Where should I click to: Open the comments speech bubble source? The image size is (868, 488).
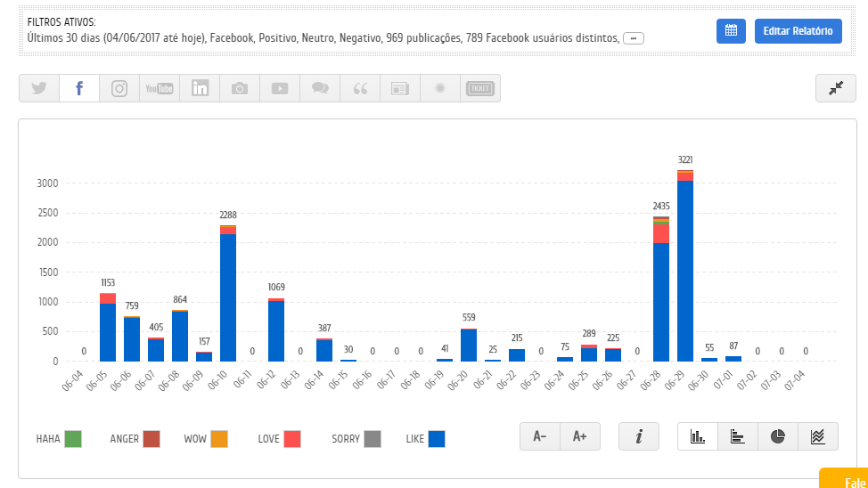point(320,88)
